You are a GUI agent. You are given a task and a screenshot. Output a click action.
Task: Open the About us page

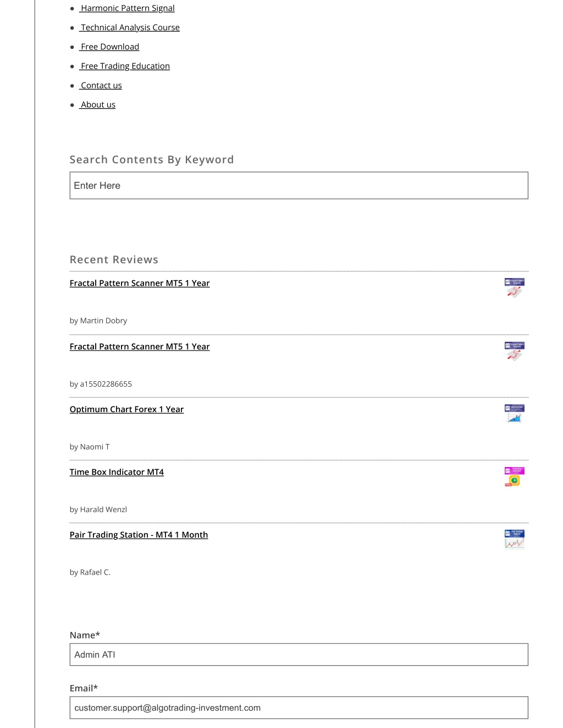pos(97,104)
